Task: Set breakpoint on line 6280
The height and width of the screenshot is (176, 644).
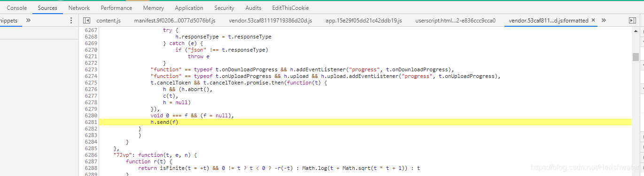Action: point(91,115)
